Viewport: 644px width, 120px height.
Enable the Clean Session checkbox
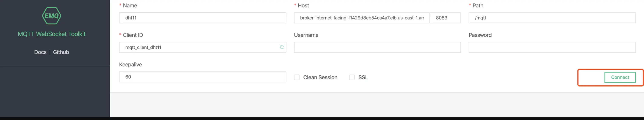coord(297,78)
